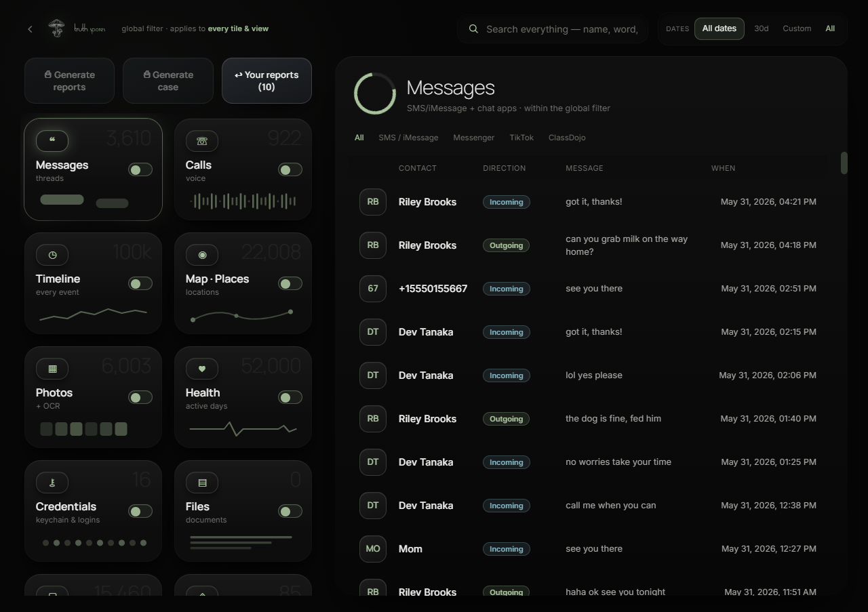Viewport: 868px width, 612px height.
Task: Switch to the ClassDojo tab
Action: 567,138
